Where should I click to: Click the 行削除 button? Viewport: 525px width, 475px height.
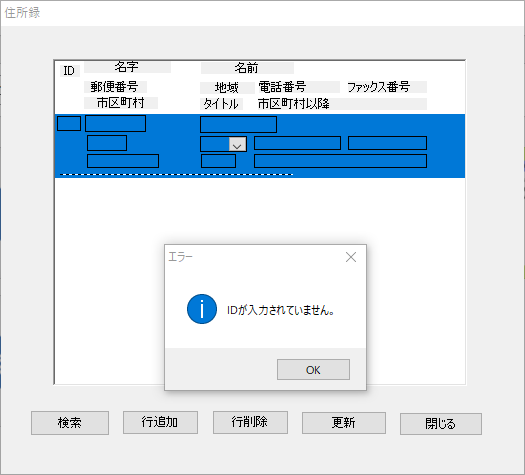point(250,422)
